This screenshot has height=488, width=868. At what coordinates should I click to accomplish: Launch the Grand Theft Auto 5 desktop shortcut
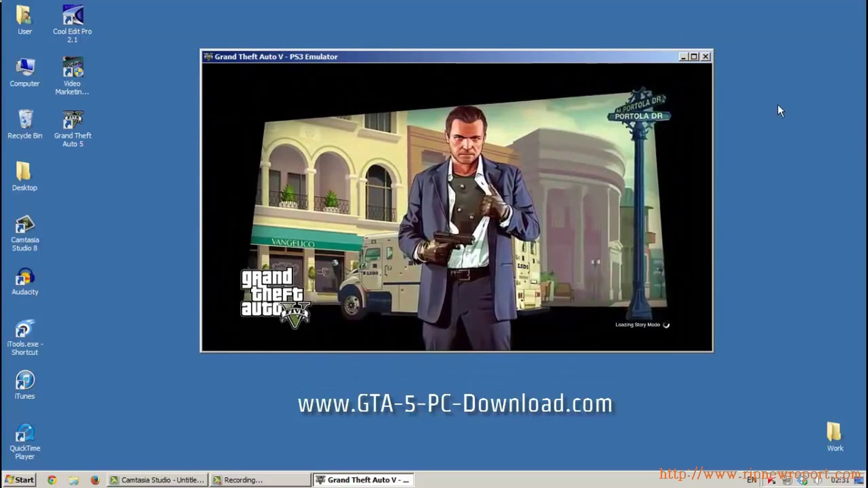(72, 120)
